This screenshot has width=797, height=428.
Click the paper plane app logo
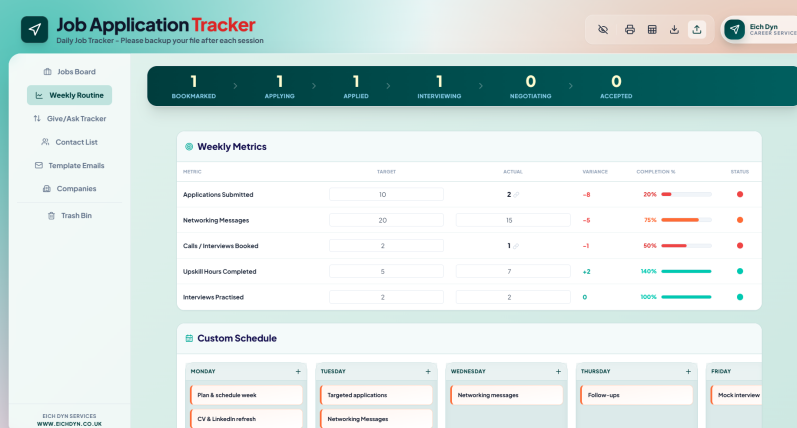pyautogui.click(x=35, y=29)
